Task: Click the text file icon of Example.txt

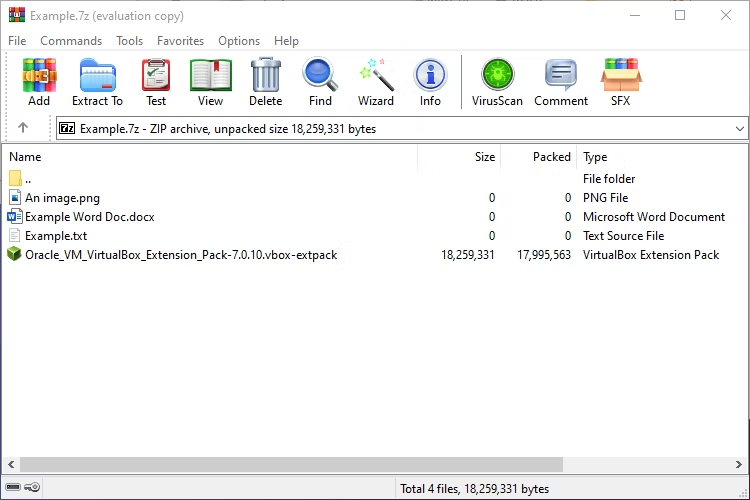Action: tap(15, 236)
